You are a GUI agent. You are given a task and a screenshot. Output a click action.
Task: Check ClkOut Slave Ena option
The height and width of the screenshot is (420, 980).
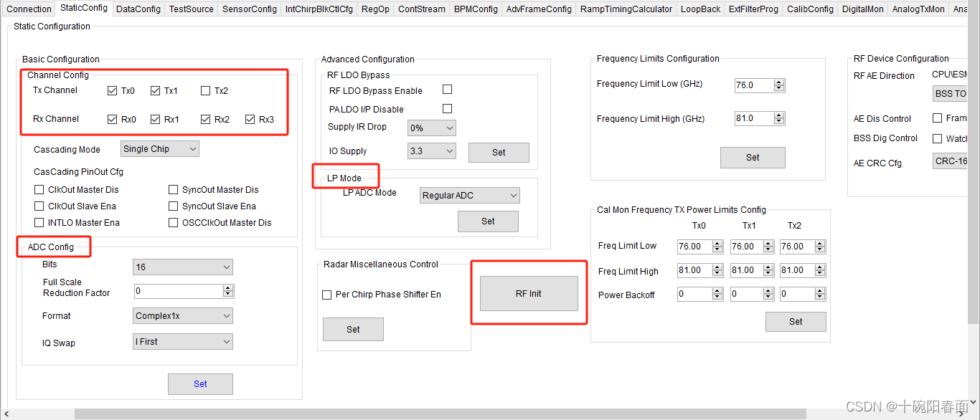point(39,206)
